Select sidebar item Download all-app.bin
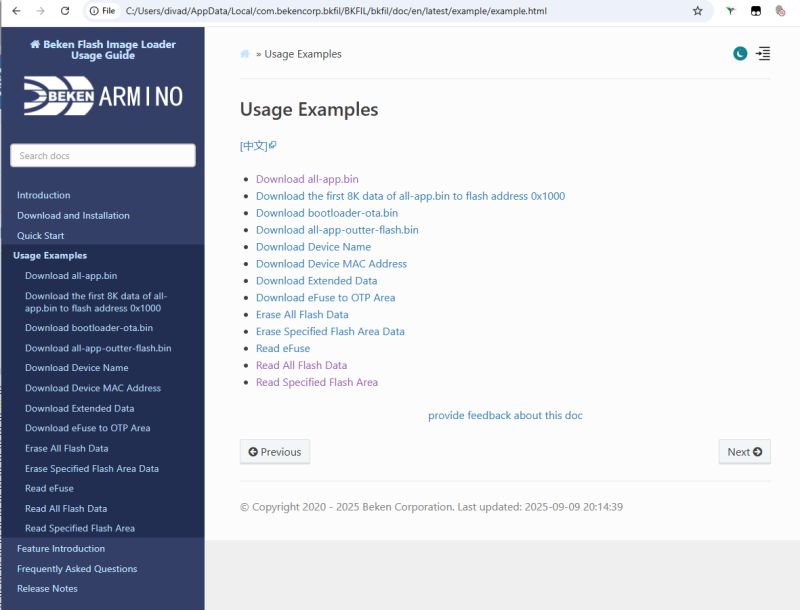800x610 pixels. [71, 276]
